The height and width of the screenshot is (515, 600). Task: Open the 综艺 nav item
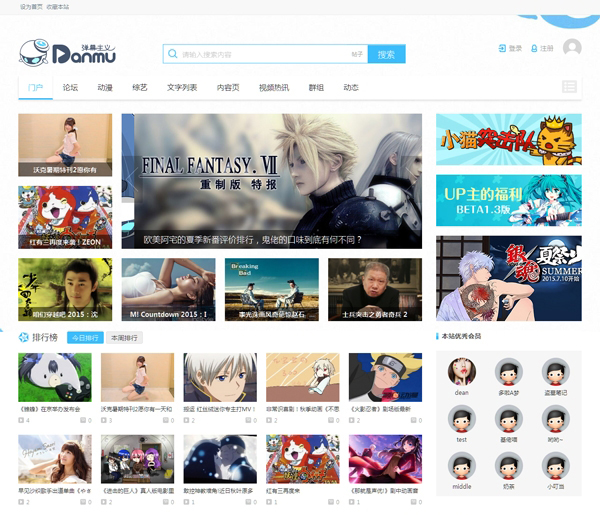(140, 88)
